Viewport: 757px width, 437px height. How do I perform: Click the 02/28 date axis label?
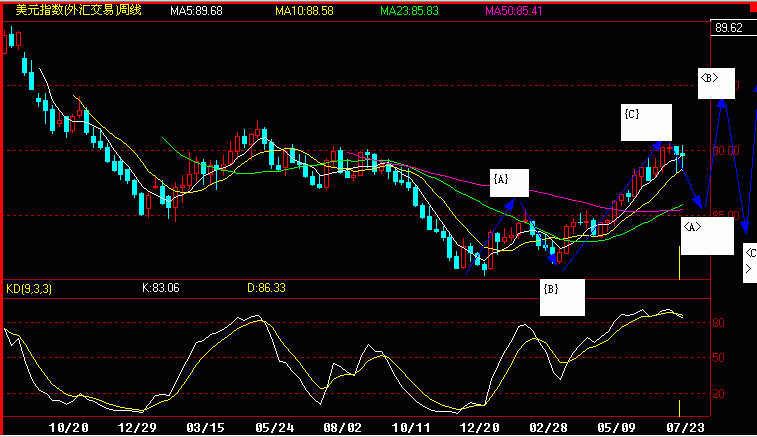(x=548, y=427)
